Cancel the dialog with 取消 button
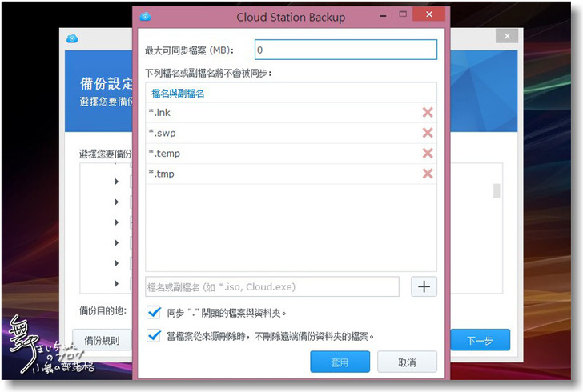 (407, 362)
